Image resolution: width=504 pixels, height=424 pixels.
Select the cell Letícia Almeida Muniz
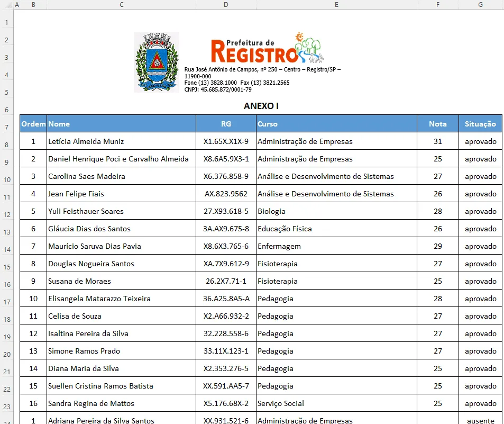coord(122,141)
